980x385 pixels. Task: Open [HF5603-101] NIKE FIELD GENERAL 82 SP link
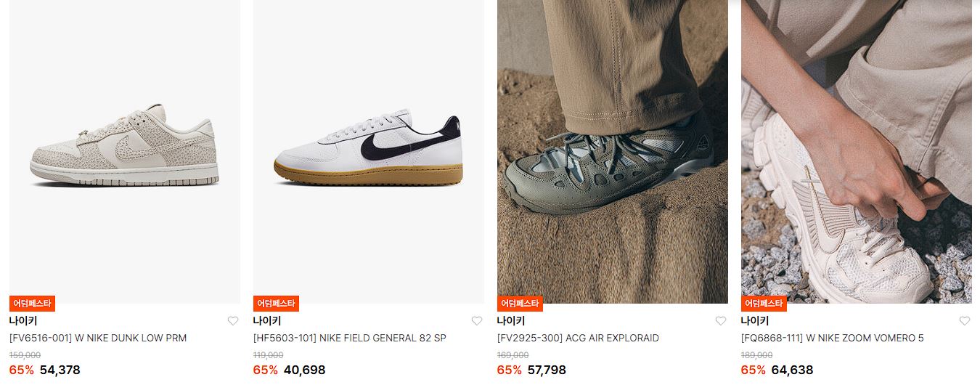click(x=350, y=338)
